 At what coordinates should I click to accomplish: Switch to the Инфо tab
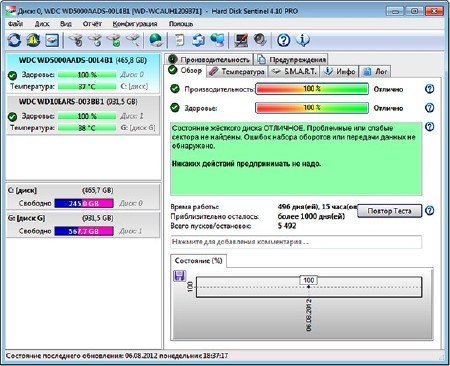click(x=339, y=71)
